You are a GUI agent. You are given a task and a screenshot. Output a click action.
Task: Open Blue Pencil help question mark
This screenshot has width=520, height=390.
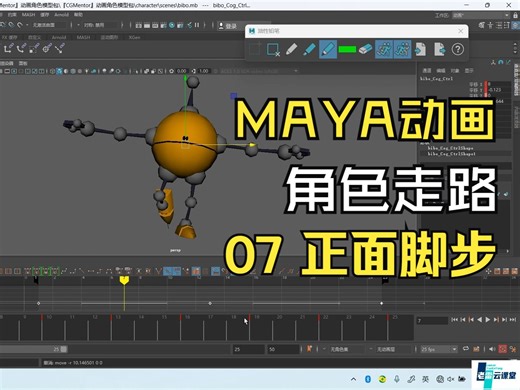(x=458, y=49)
